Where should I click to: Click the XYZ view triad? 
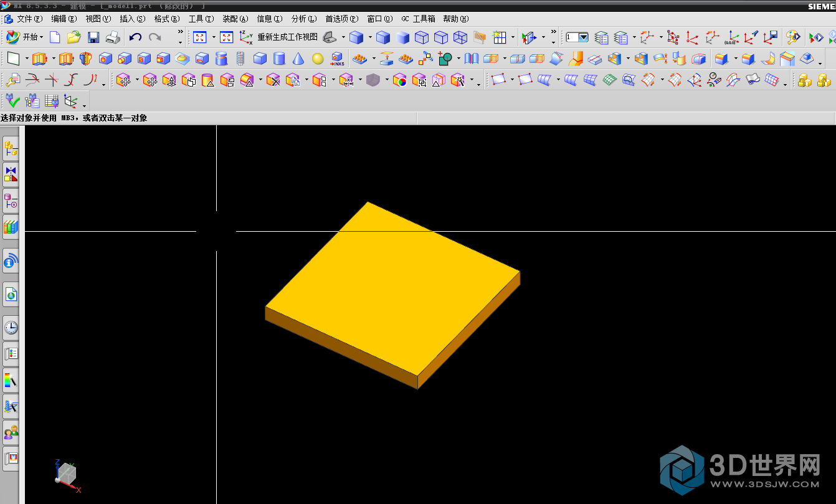[x=67, y=476]
